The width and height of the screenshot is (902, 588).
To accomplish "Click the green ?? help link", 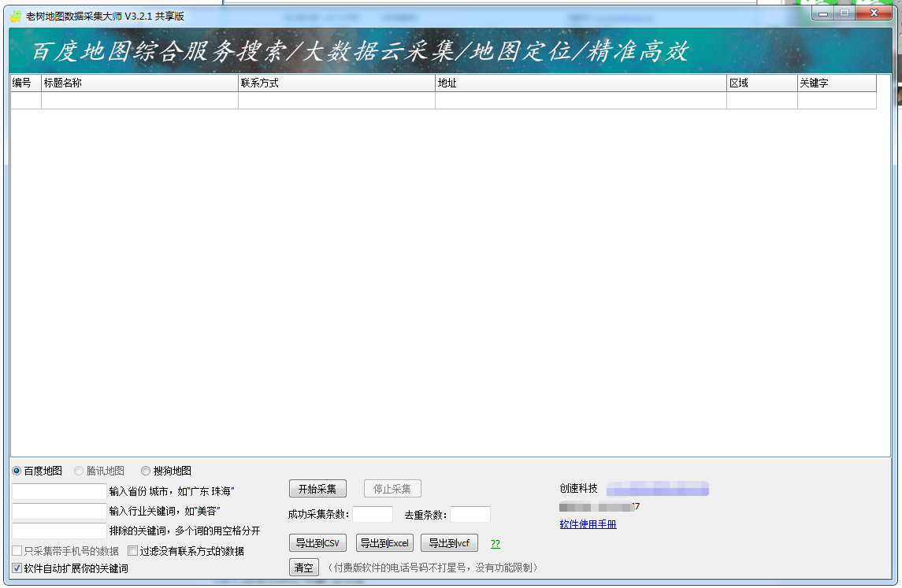I will tap(495, 544).
